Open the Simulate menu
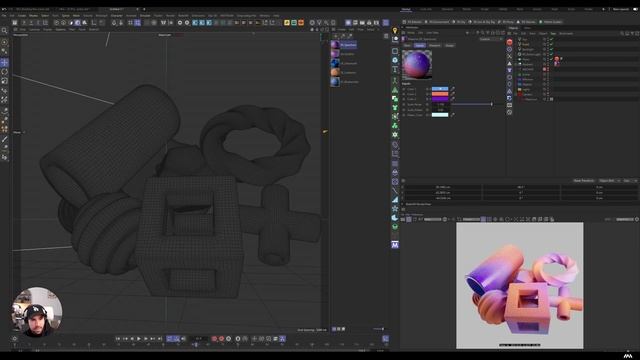Screen dimensions: 640x360 pyautogui.click(x=145, y=16)
